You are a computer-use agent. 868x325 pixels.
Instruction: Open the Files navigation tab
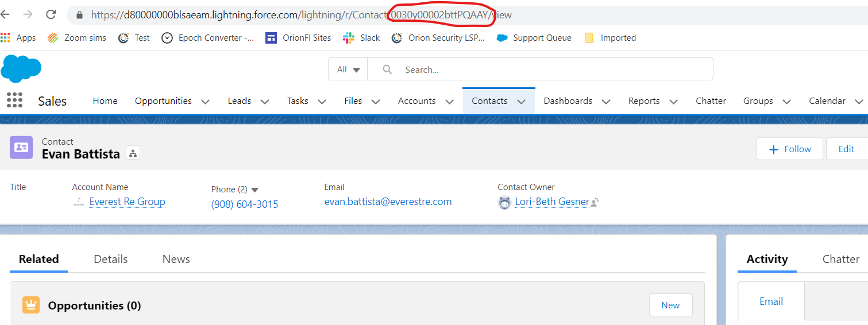click(353, 101)
